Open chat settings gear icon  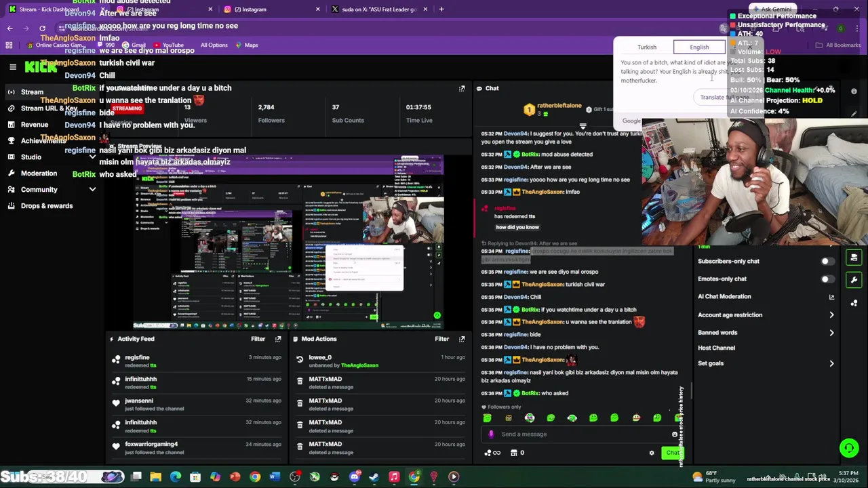coord(652,453)
